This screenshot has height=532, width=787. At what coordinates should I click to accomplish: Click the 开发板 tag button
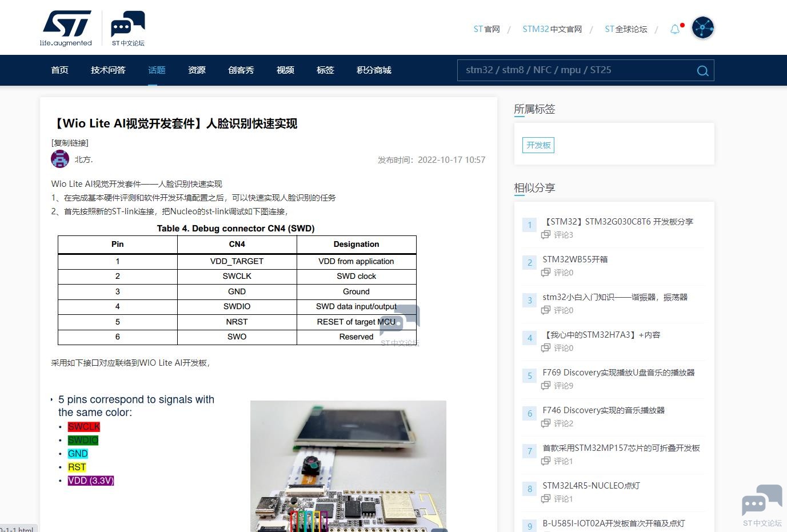coord(538,145)
